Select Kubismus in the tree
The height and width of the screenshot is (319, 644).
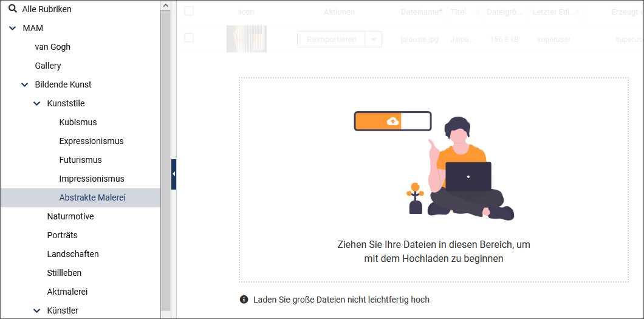point(78,122)
